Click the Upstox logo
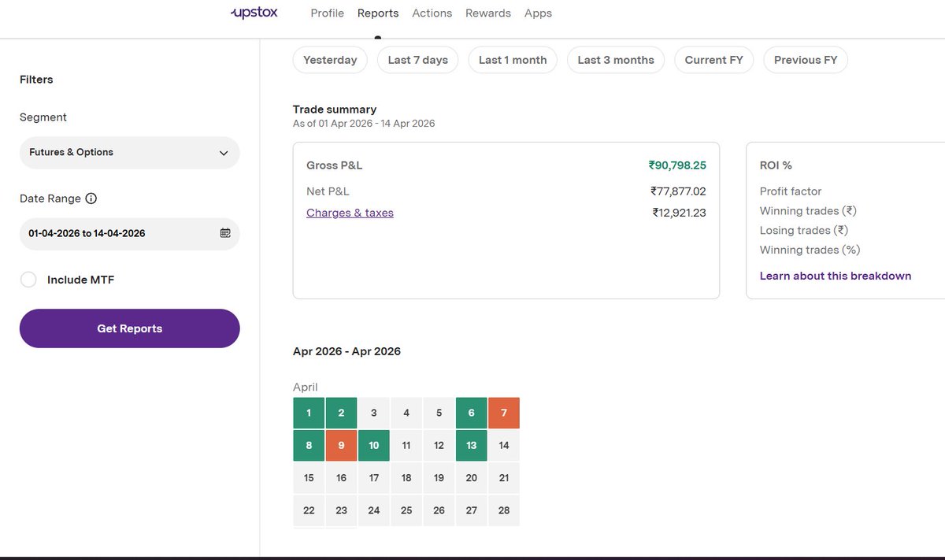Screen dimensions: 945x560 click(254, 13)
